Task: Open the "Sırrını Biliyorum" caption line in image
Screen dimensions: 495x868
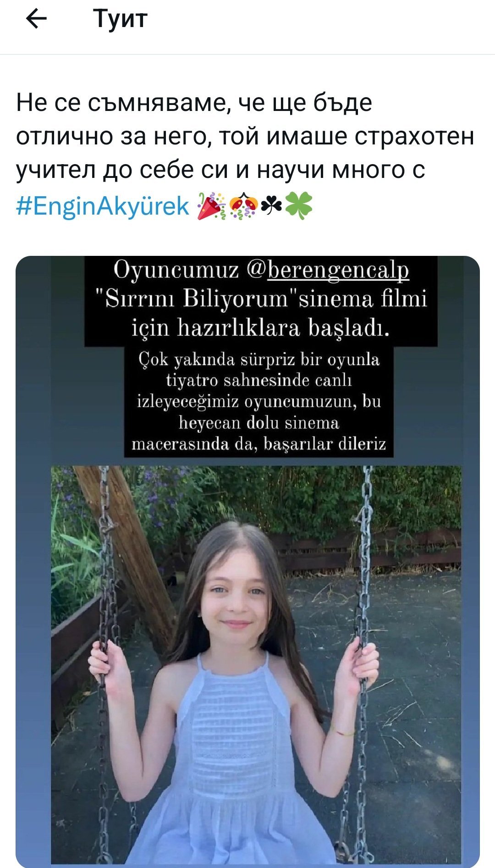Action: pyautogui.click(x=261, y=299)
